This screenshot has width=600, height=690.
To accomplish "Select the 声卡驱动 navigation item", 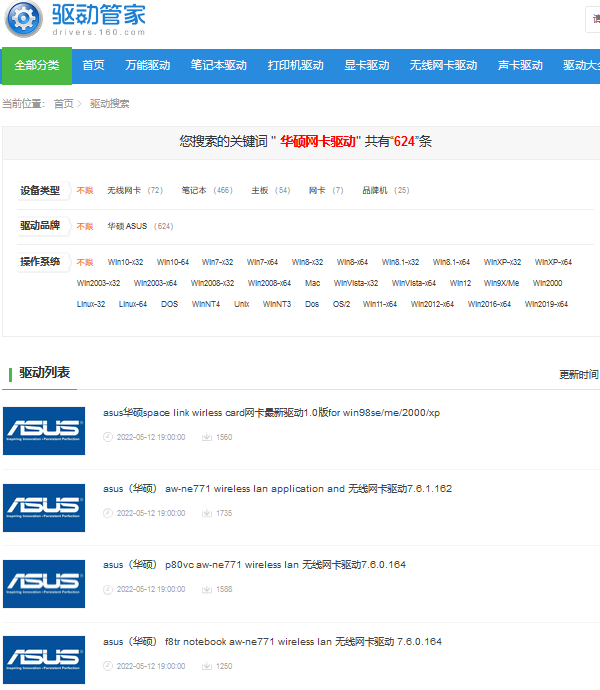I will coord(520,65).
